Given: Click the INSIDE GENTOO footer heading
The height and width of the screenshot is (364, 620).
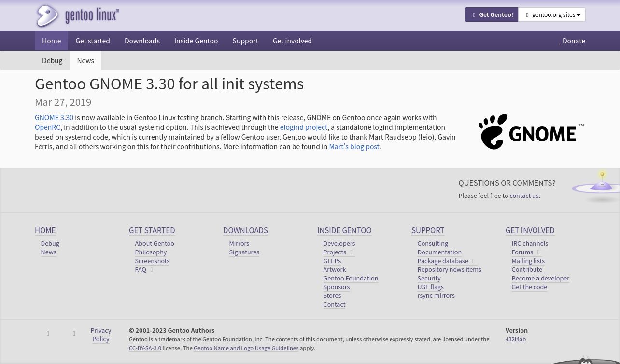Looking at the screenshot, I should pyautogui.click(x=344, y=230).
